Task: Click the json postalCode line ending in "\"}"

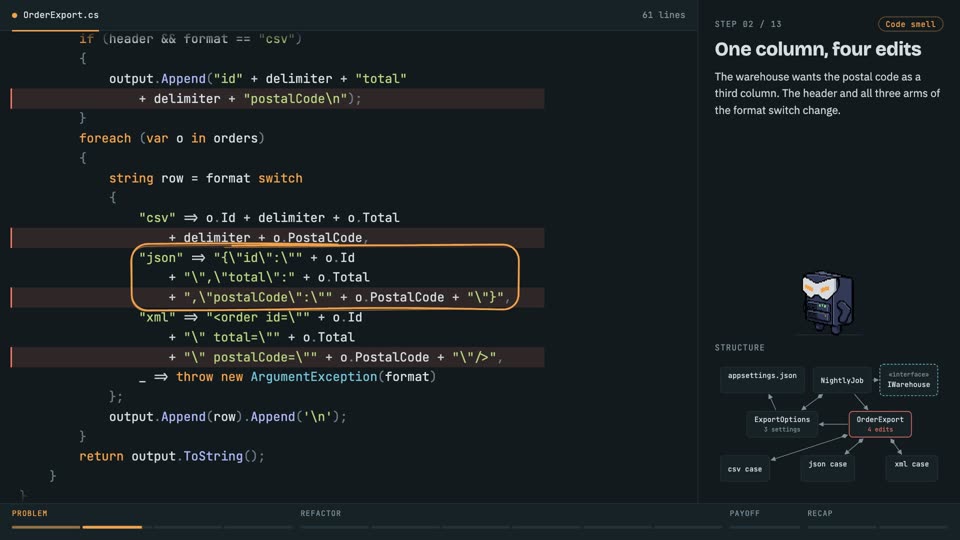Action: click(277, 297)
